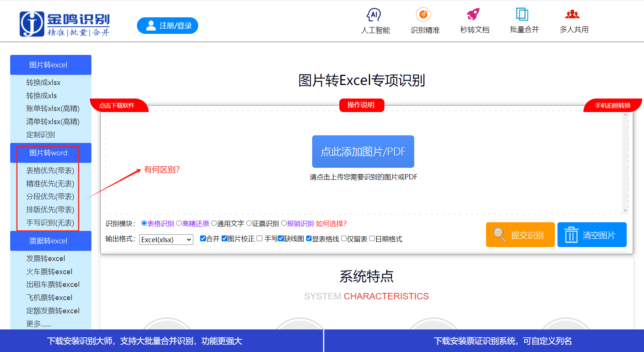The image size is (644, 352).
Task: Click the 图片转Excel专项识别 heading
Action: click(x=361, y=80)
